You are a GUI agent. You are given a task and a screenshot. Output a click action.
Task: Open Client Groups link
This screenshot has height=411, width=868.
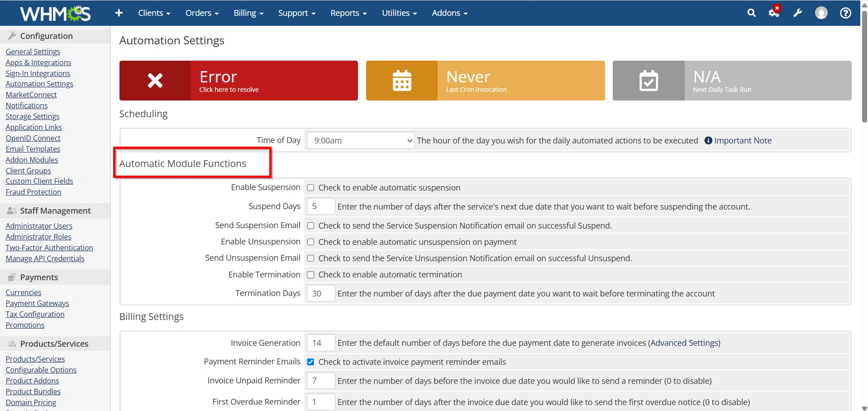(x=29, y=171)
